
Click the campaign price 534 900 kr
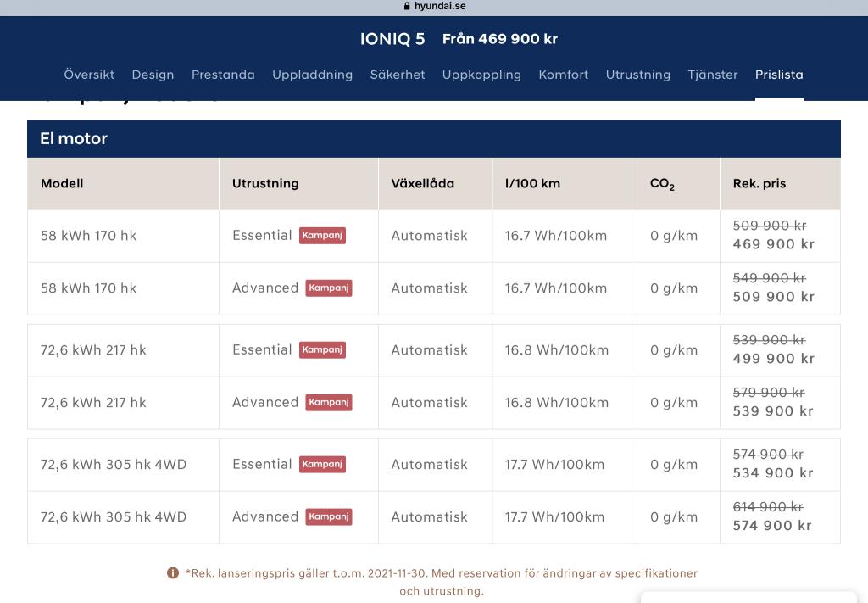[x=773, y=473]
